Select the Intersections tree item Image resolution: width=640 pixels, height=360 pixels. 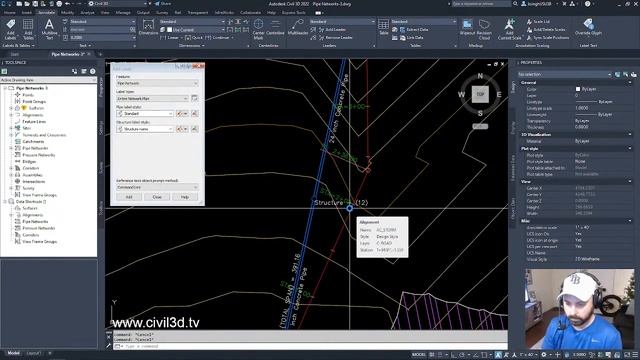tap(33, 182)
